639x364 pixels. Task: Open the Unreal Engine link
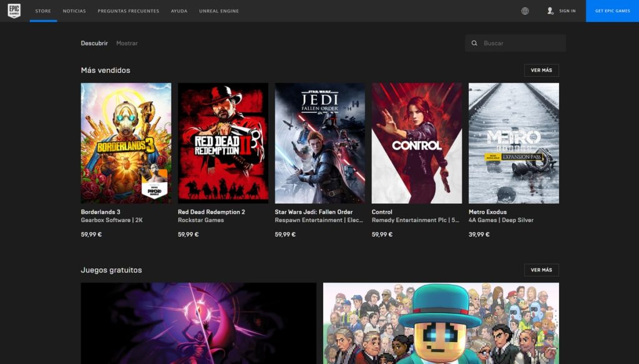pyautogui.click(x=218, y=11)
